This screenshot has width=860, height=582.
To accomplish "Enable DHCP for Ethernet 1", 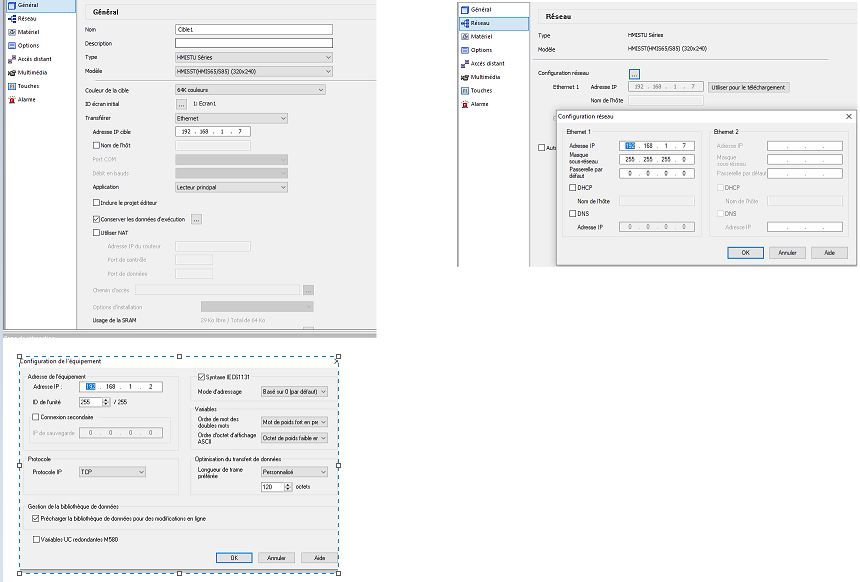I will click(572, 187).
